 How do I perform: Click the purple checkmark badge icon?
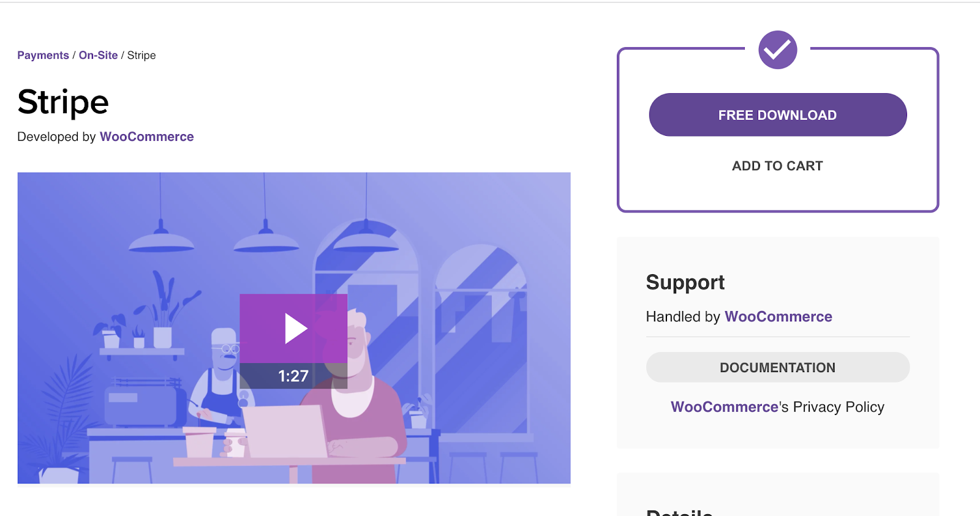point(777,50)
